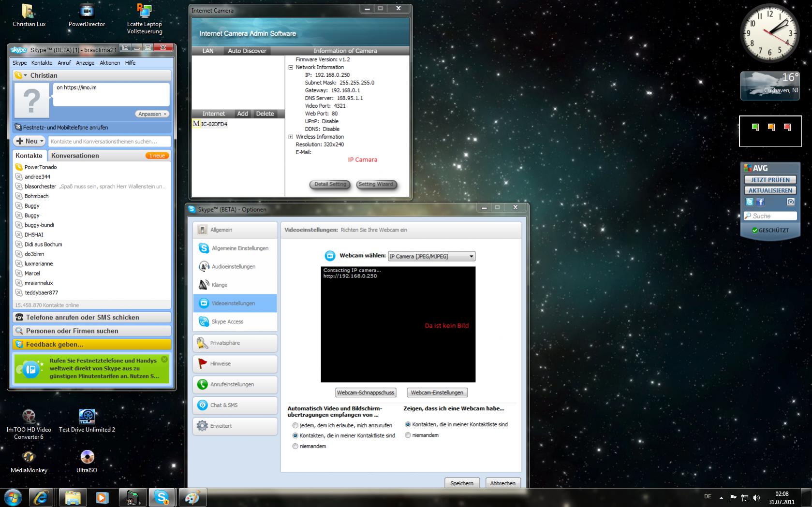
Task: Select the Christian Lux desktop folder
Action: click(x=29, y=14)
